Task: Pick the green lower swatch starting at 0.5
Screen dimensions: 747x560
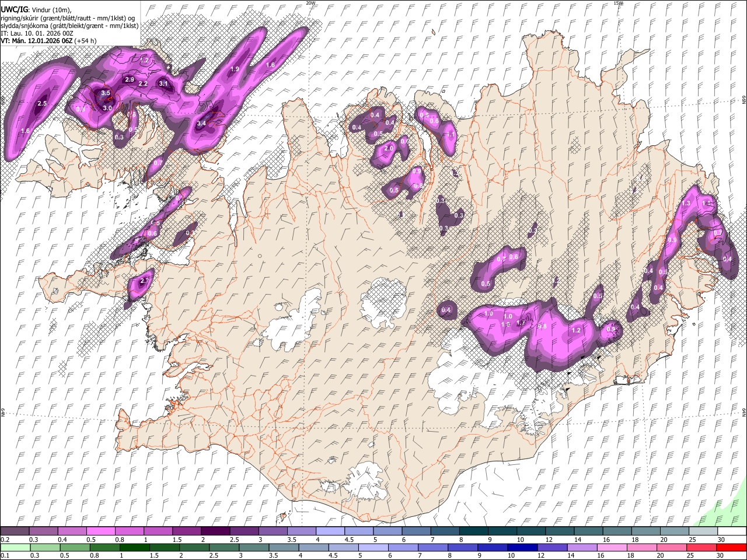Action: tap(75, 547)
